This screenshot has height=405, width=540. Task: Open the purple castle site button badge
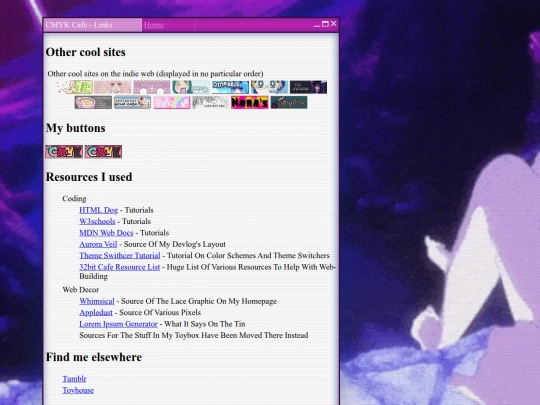pyautogui.click(x=152, y=87)
